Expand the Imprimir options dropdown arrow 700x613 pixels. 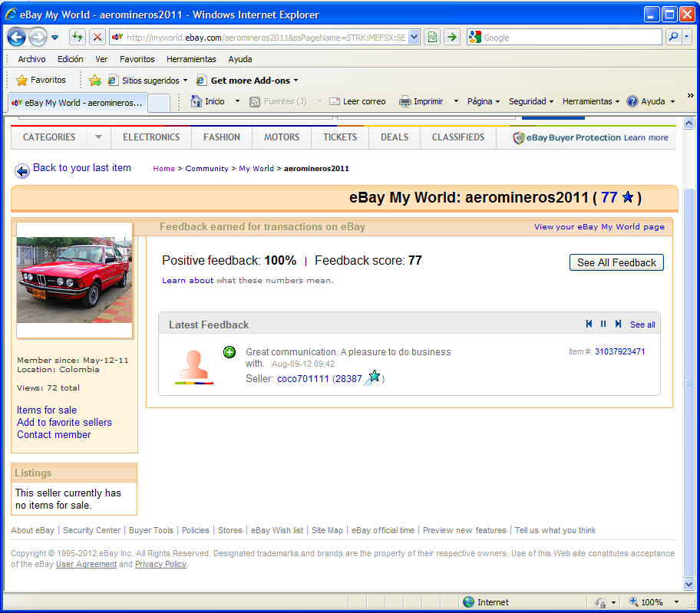(456, 101)
